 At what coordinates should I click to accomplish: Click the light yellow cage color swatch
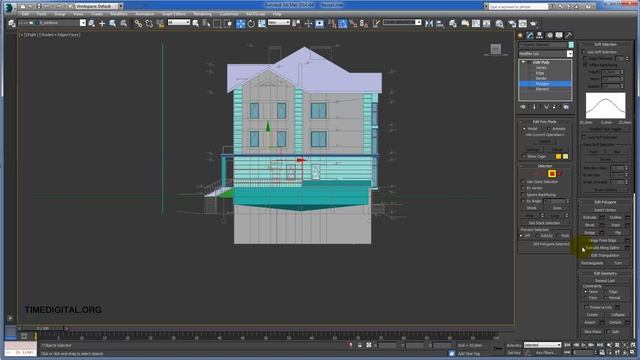565,156
